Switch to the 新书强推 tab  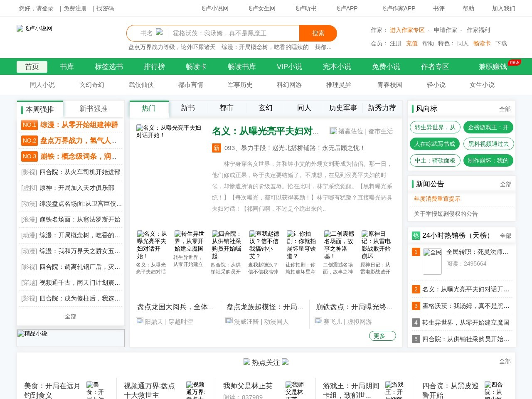pyautogui.click(x=93, y=109)
